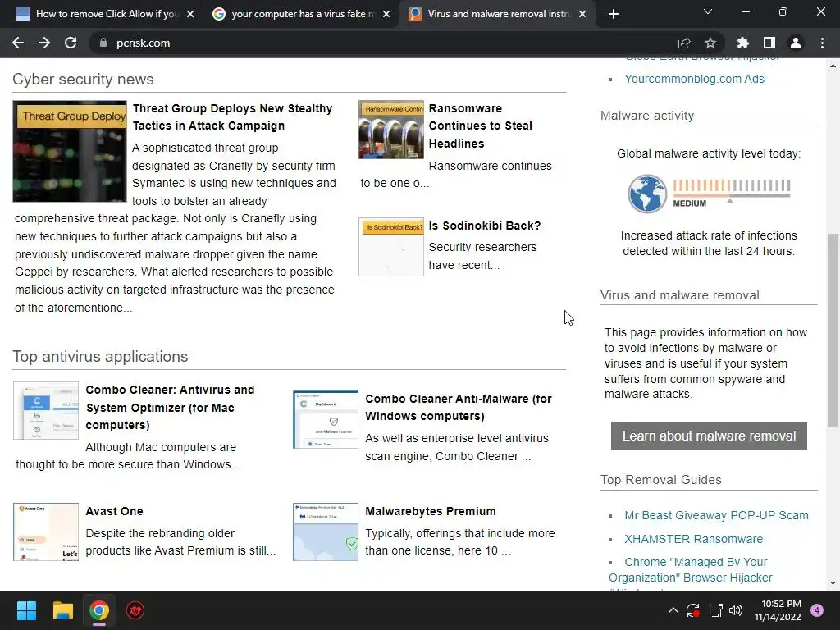
Task: Close the 'your computer has a virus' tab
Action: coord(386,14)
